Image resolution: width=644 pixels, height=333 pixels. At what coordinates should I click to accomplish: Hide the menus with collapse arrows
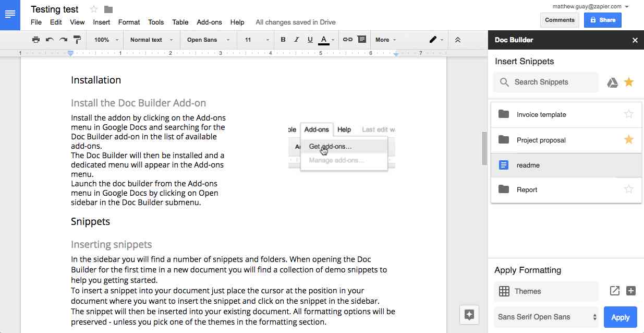(458, 40)
